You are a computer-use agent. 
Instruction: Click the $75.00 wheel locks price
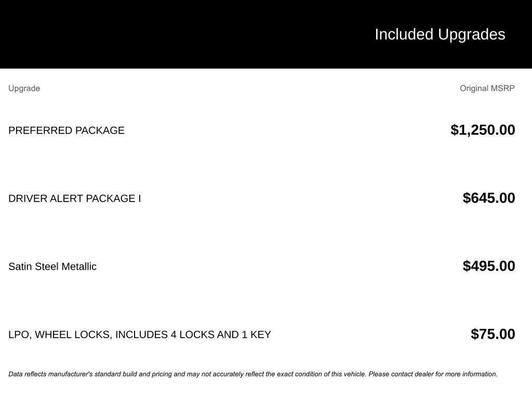493,334
